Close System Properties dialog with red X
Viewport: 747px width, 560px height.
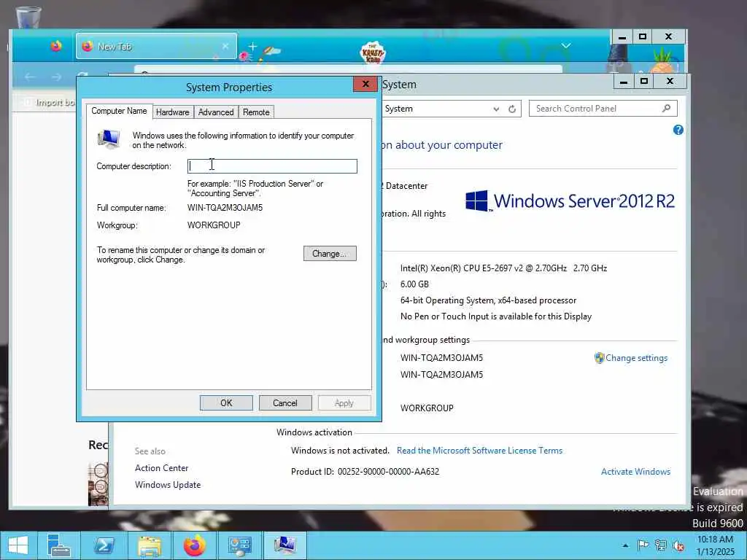pos(365,85)
